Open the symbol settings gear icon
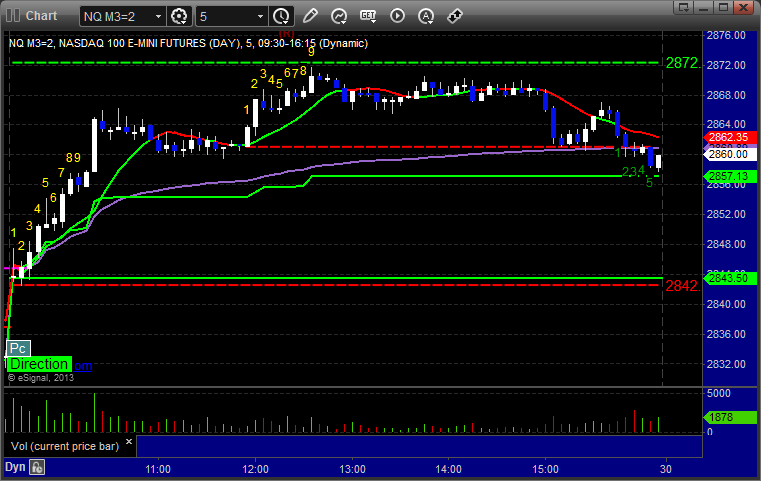Screen dimensions: 761x481 179,17
